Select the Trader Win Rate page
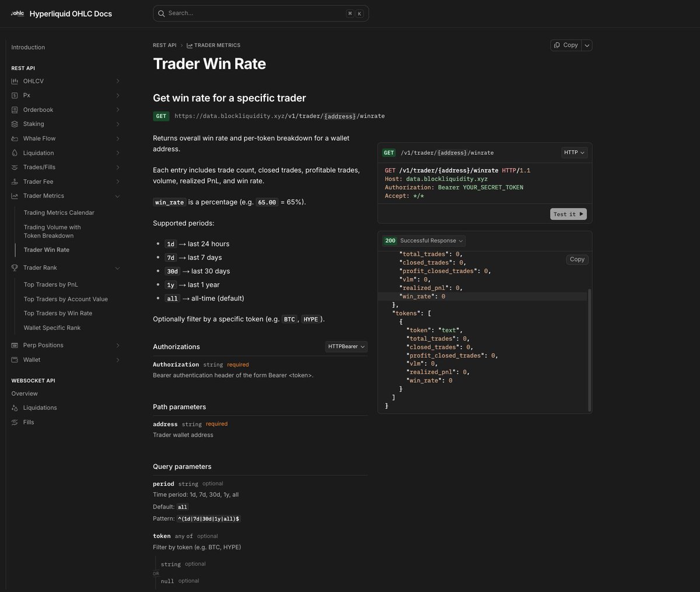This screenshot has height=592, width=700. 47,250
